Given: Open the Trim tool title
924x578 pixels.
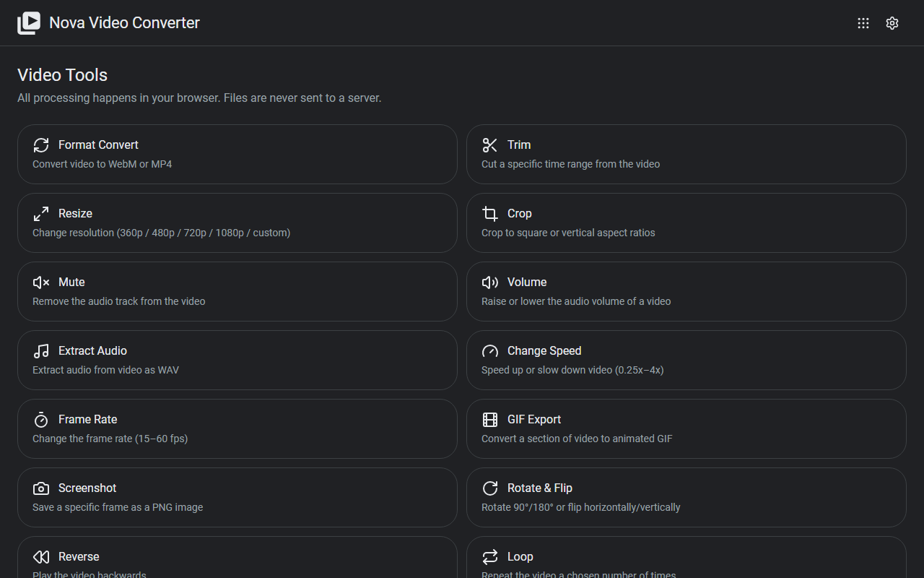Looking at the screenshot, I should point(519,144).
